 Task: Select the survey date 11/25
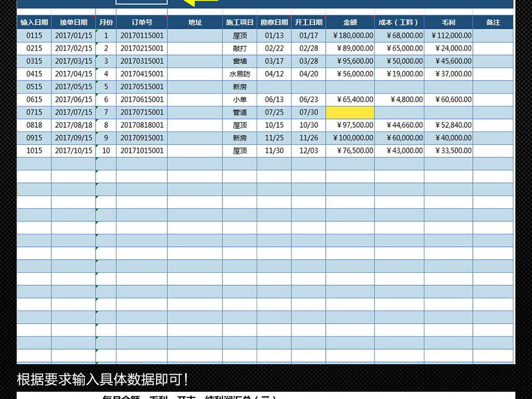pos(274,138)
